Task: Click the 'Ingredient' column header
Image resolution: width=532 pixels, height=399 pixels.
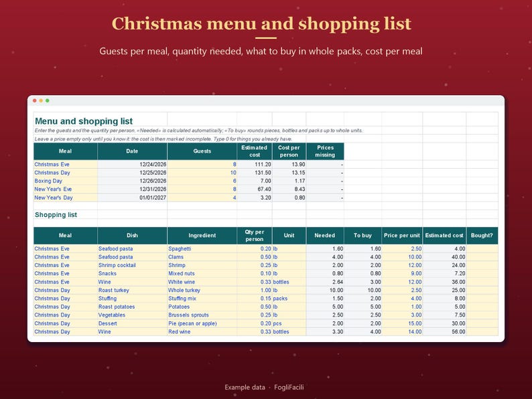Action: [x=202, y=236]
